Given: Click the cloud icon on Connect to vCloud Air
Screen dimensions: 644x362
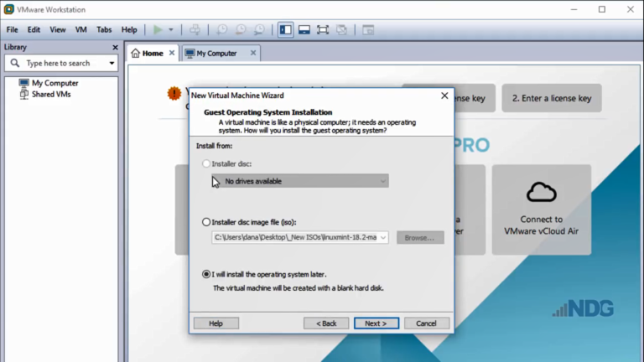Looking at the screenshot, I should pyautogui.click(x=542, y=192).
